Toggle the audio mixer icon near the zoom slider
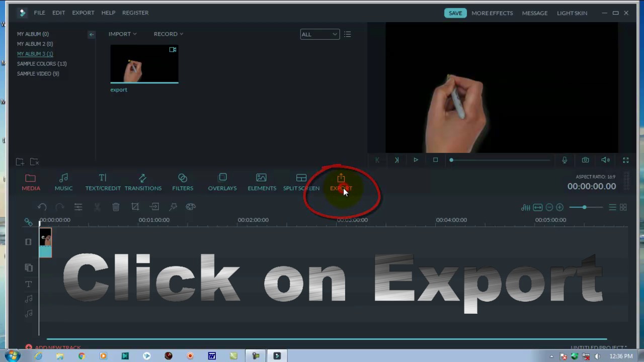 tap(525, 207)
